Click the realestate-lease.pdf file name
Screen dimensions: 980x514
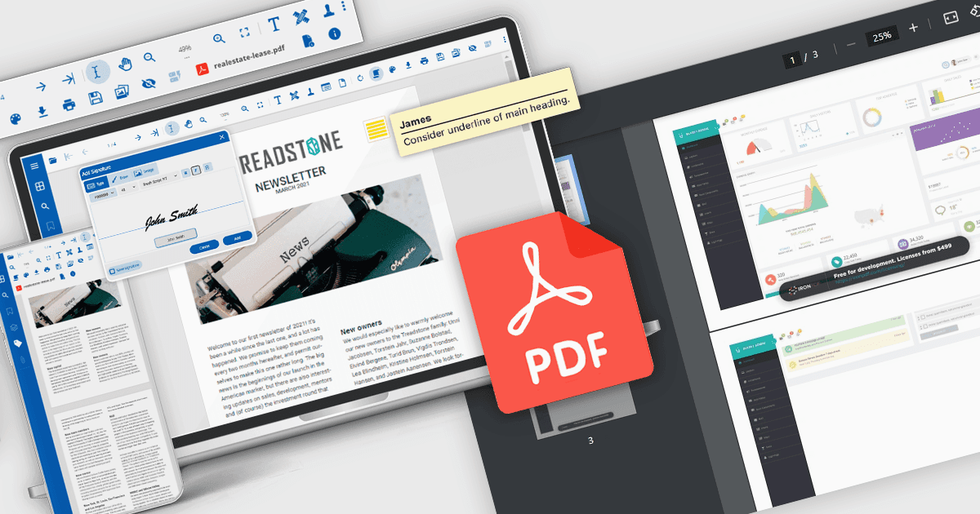249,57
